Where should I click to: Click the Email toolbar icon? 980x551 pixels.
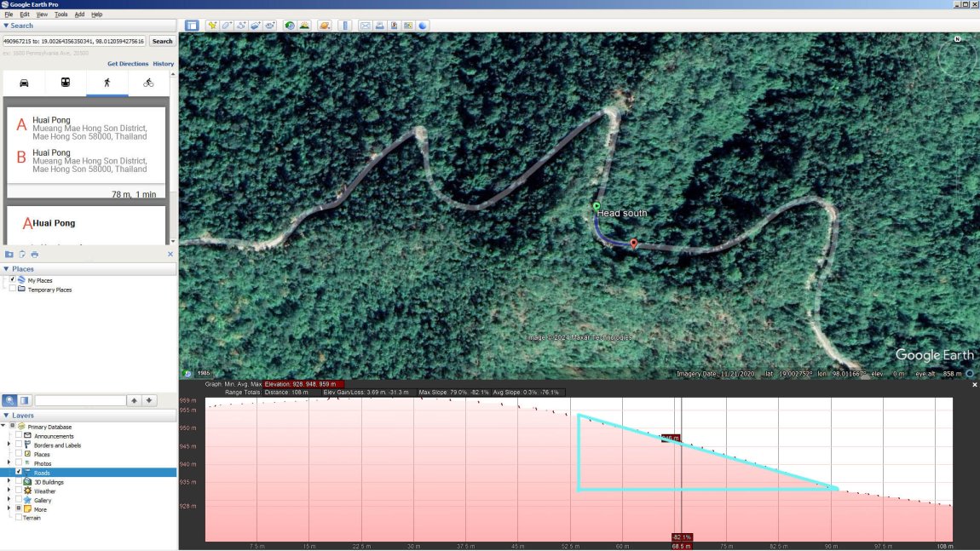pos(365,26)
